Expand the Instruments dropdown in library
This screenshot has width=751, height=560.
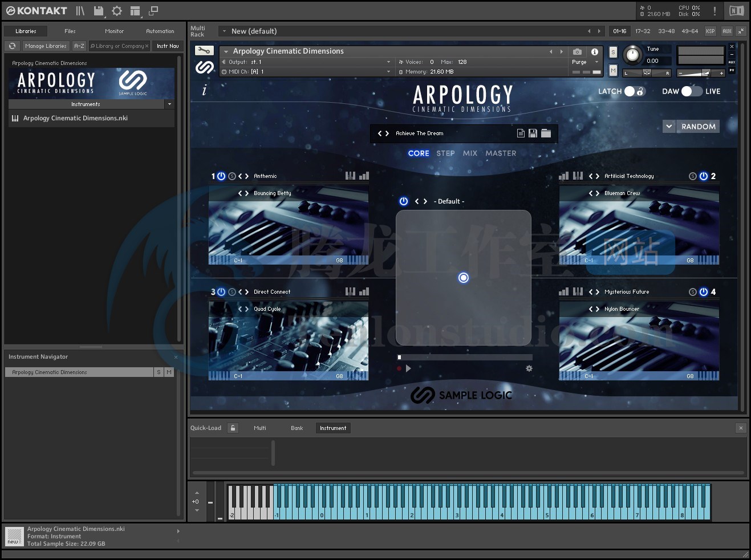pos(169,104)
